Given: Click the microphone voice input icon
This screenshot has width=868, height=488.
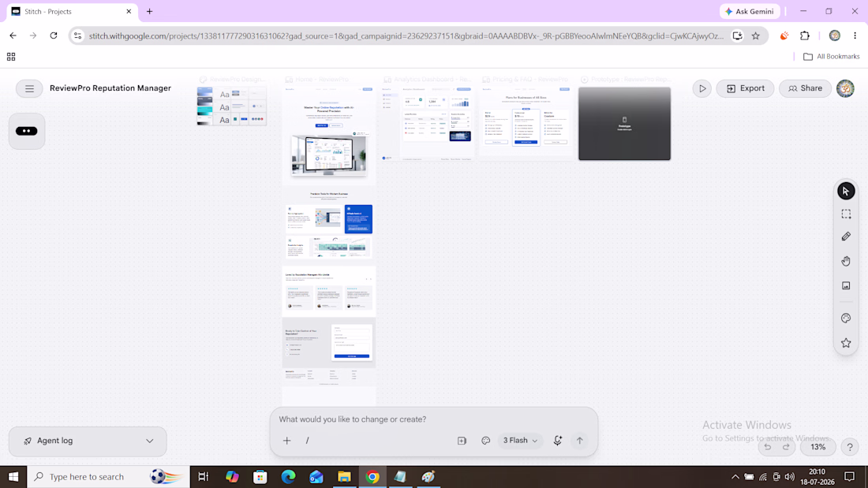Looking at the screenshot, I should click(x=557, y=441).
